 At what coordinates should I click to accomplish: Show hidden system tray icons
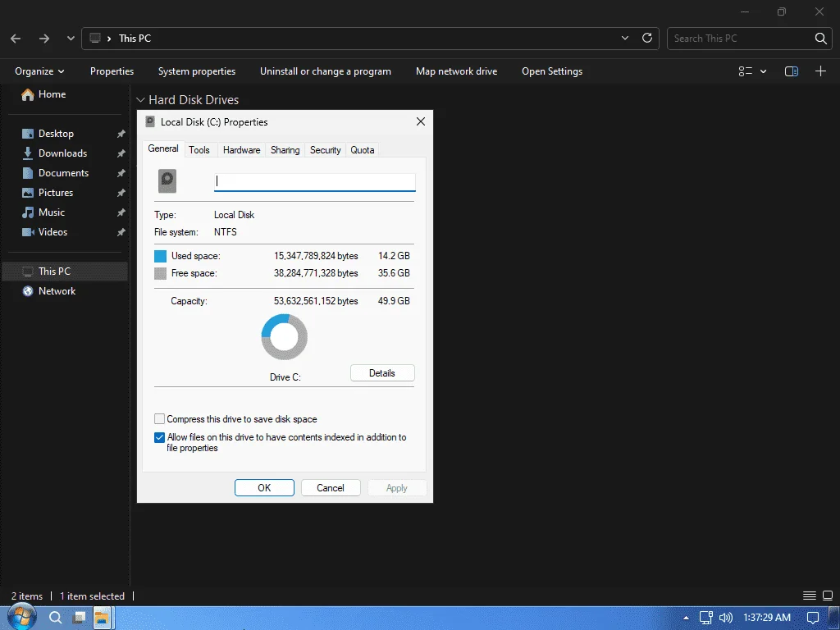686,618
